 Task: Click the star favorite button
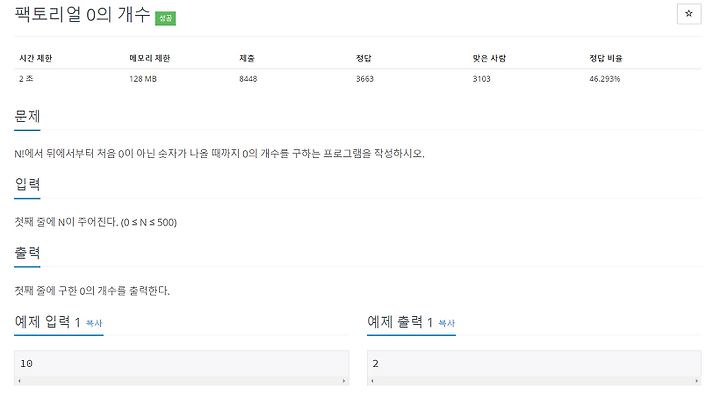tap(689, 14)
